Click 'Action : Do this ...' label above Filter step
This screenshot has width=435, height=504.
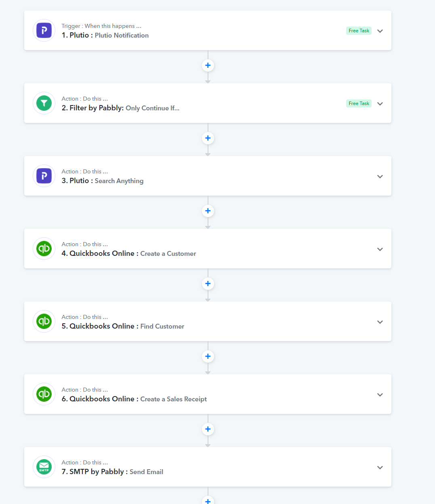[x=85, y=99]
